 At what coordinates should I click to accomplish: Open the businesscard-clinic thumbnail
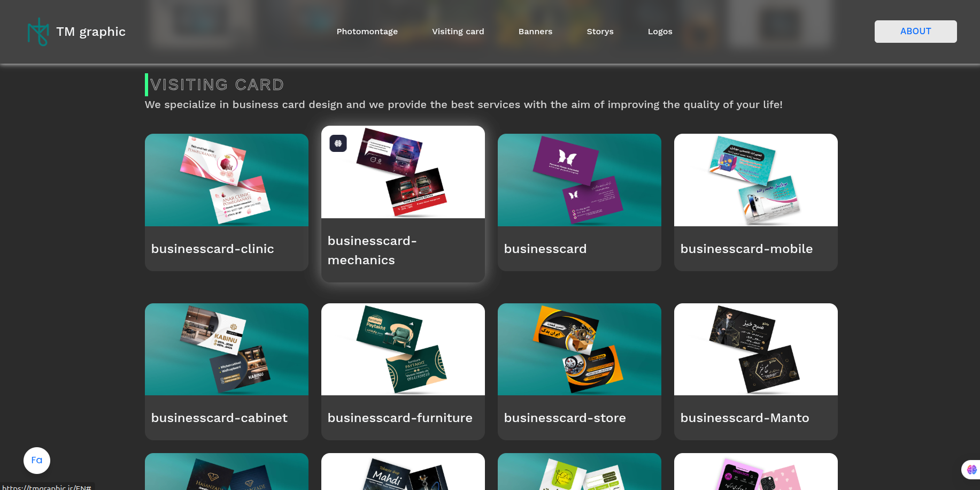(x=227, y=180)
